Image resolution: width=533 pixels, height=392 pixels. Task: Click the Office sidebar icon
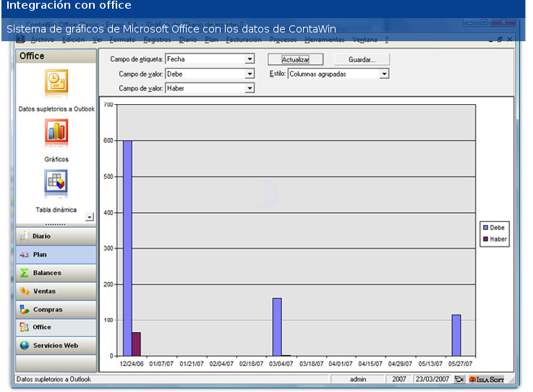pos(24,327)
